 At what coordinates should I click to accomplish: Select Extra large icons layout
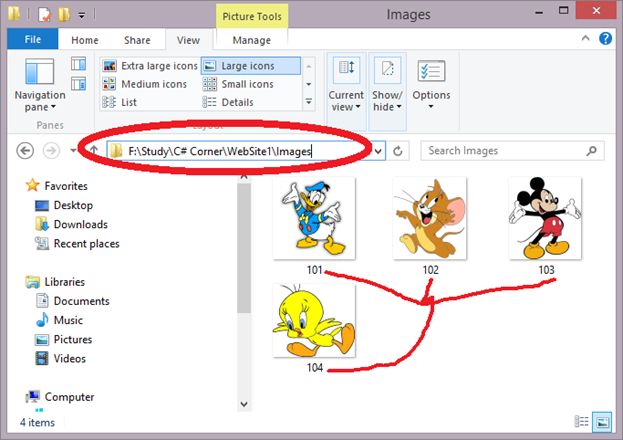(x=150, y=66)
